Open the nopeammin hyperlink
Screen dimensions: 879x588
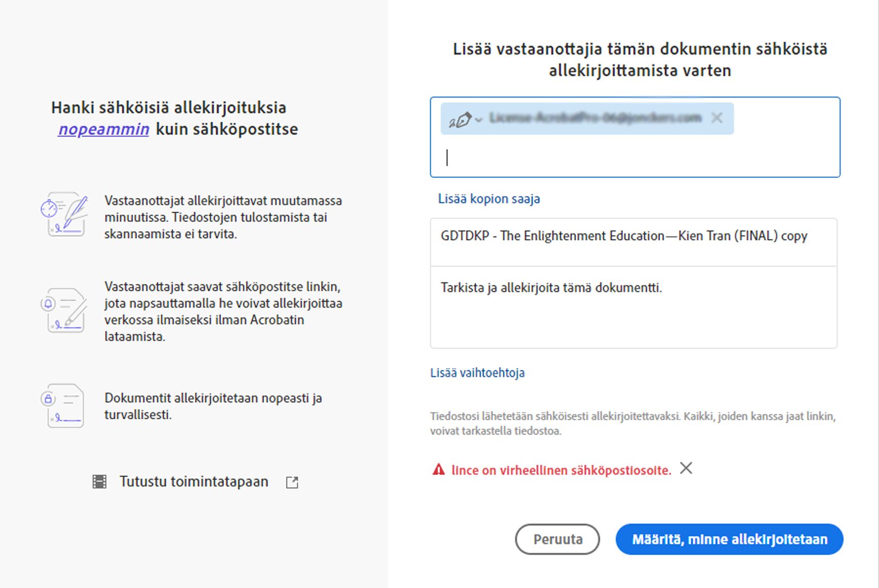103,129
